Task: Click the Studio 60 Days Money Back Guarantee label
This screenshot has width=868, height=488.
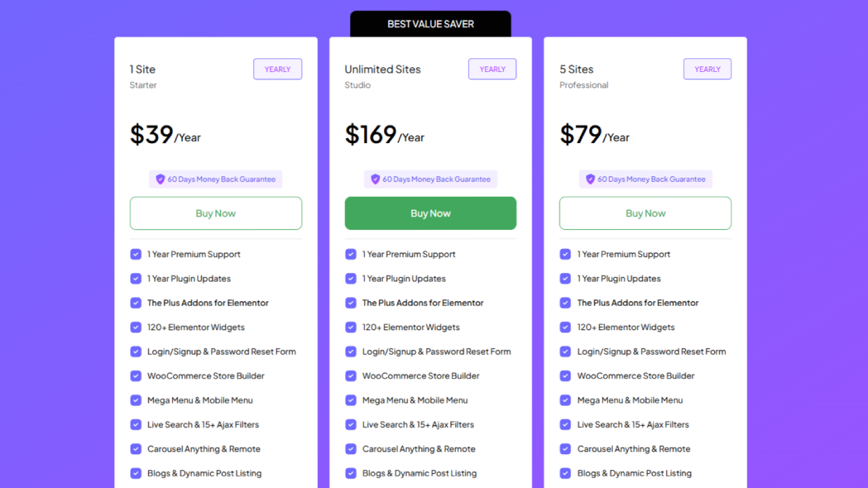Action: click(436, 179)
